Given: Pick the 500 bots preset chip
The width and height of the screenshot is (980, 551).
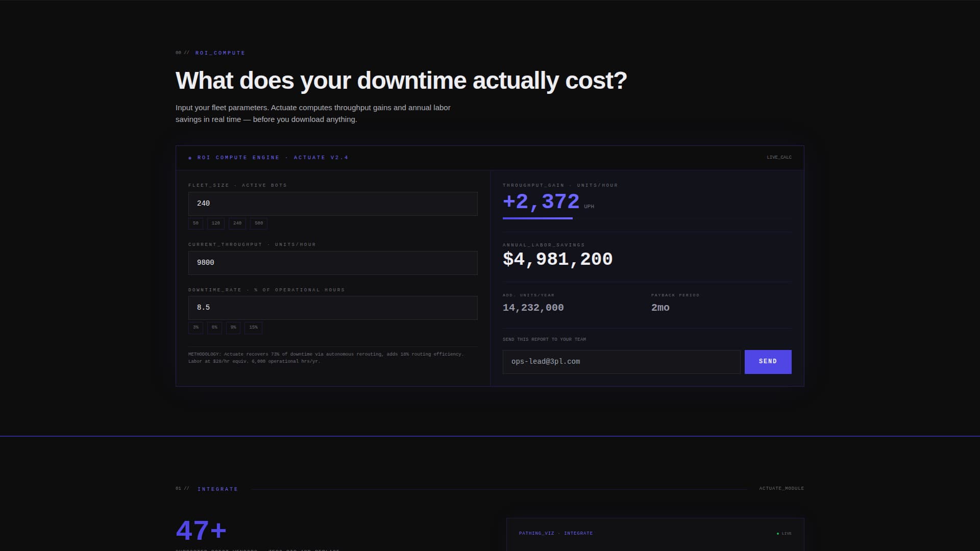Looking at the screenshot, I should click(x=259, y=223).
